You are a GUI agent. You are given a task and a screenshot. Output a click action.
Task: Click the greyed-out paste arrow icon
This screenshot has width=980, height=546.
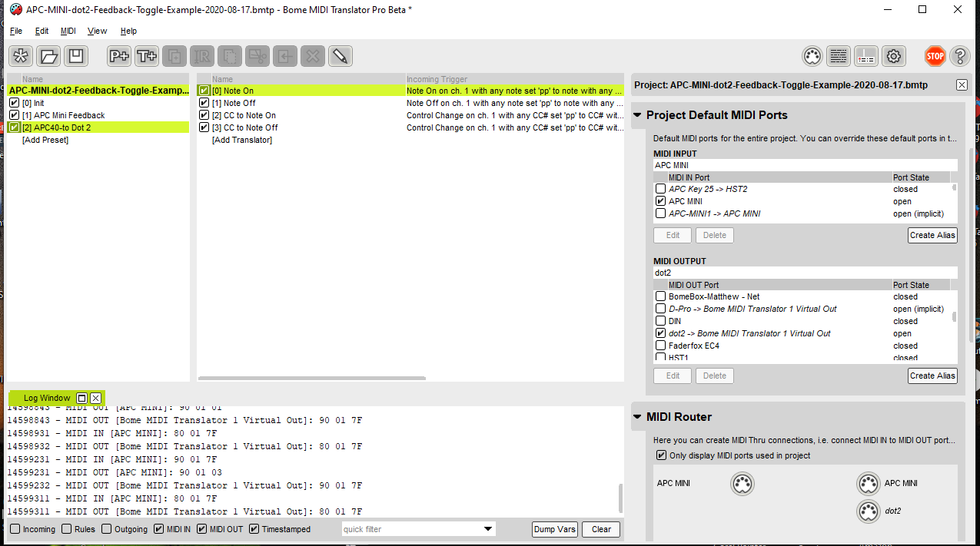click(285, 56)
